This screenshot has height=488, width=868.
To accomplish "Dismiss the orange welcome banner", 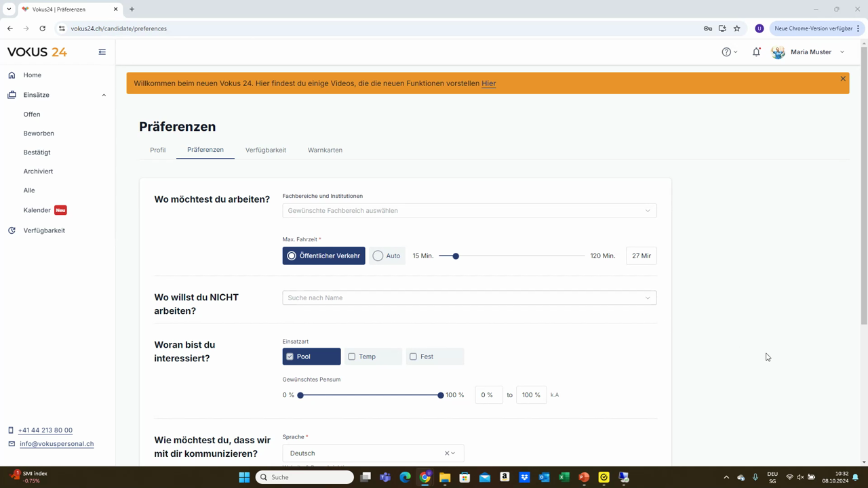I will click(x=843, y=79).
